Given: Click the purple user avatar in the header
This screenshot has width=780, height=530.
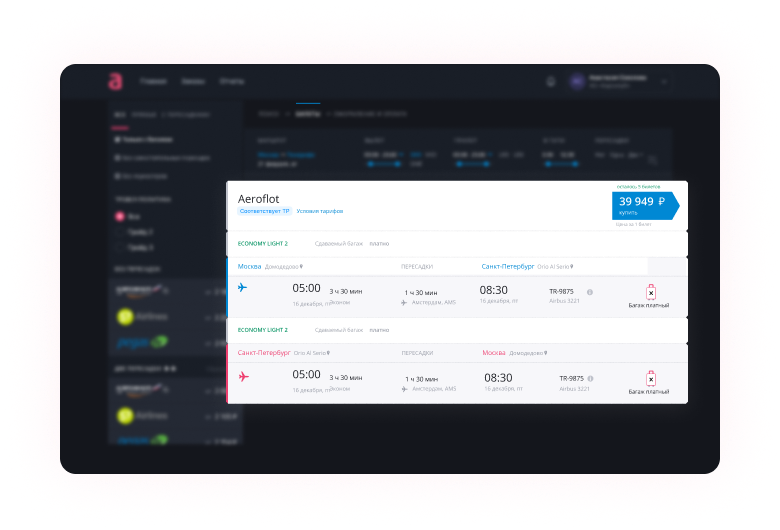Looking at the screenshot, I should (x=577, y=82).
